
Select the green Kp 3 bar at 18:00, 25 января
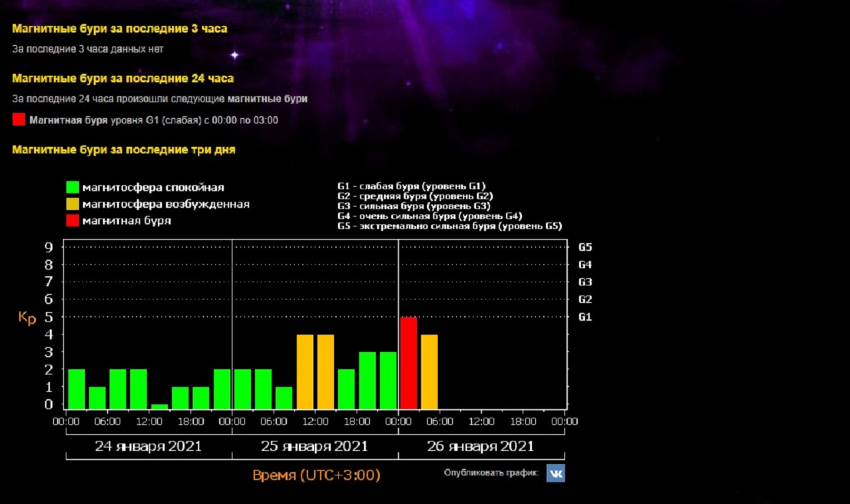tap(367, 380)
